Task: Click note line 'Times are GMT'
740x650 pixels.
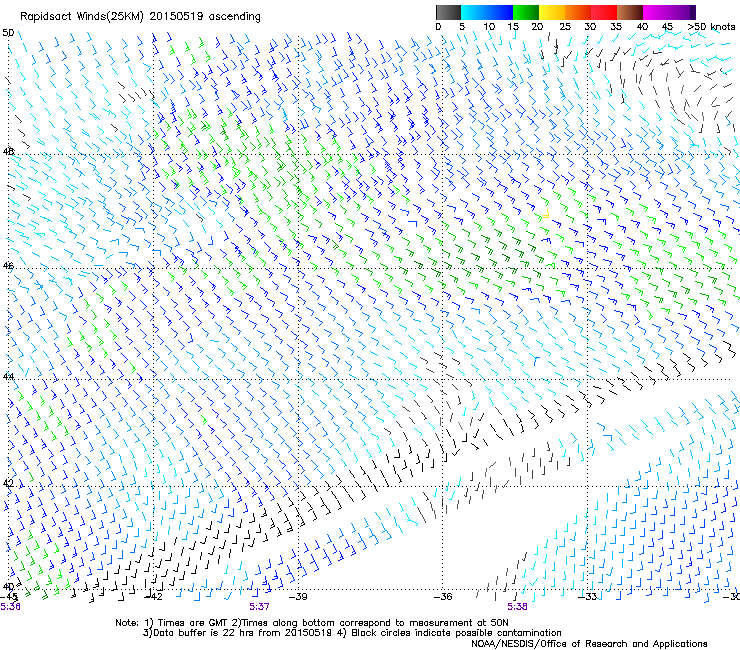Action: click(191, 623)
